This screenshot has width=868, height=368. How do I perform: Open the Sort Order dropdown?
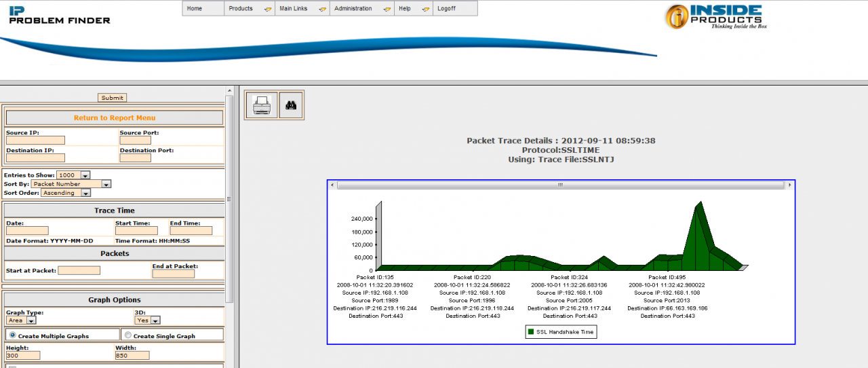[85, 193]
